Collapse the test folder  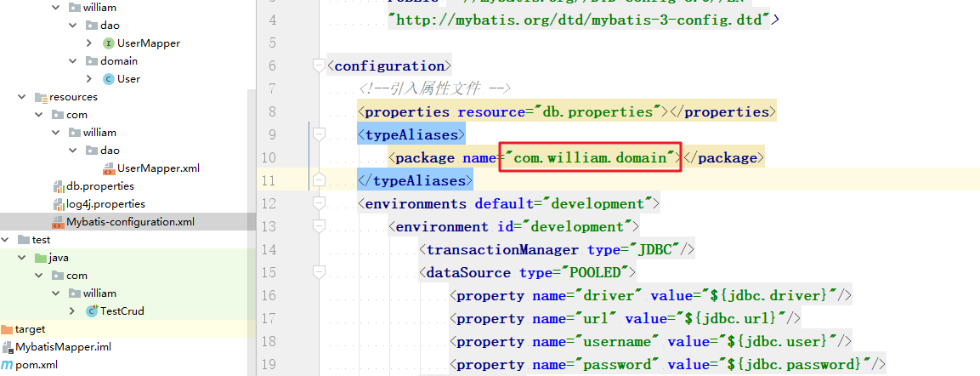pyautogui.click(x=5, y=240)
